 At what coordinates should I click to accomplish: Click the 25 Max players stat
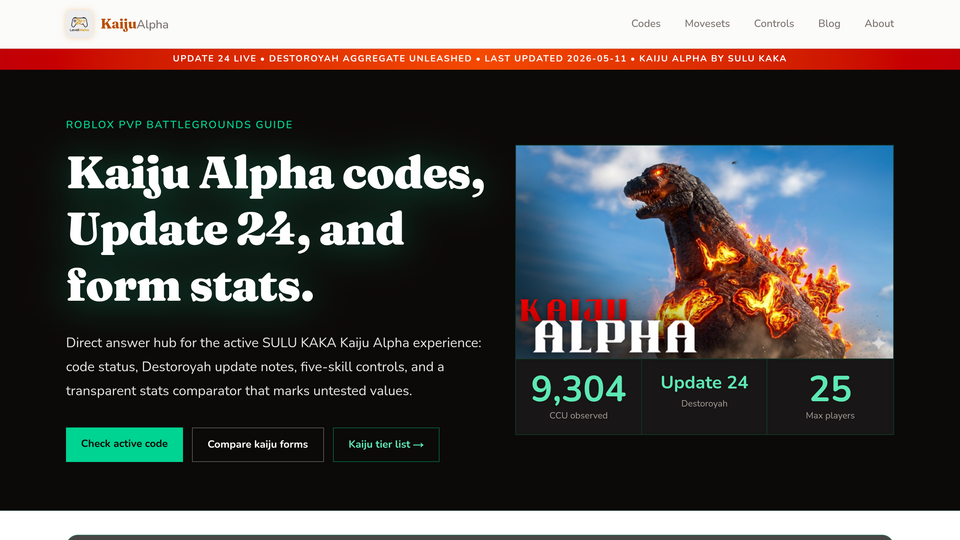point(830,397)
